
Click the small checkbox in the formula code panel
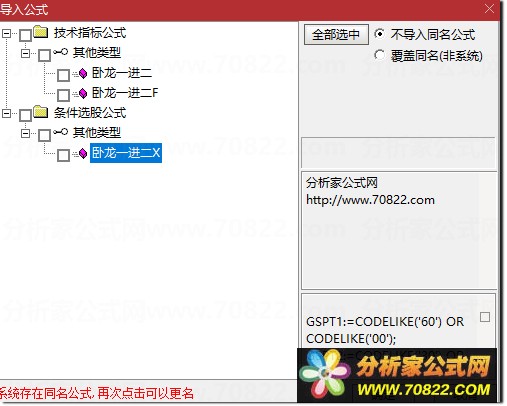pos(485,317)
